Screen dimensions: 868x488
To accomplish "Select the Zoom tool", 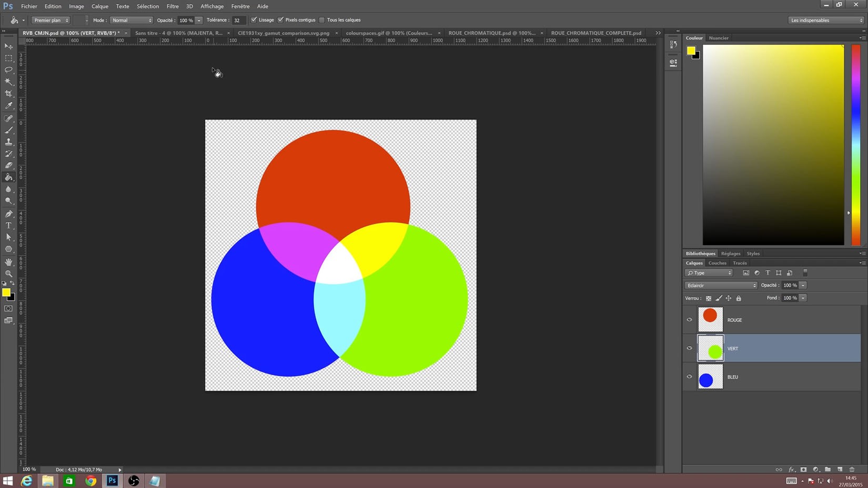I will pos(8,273).
